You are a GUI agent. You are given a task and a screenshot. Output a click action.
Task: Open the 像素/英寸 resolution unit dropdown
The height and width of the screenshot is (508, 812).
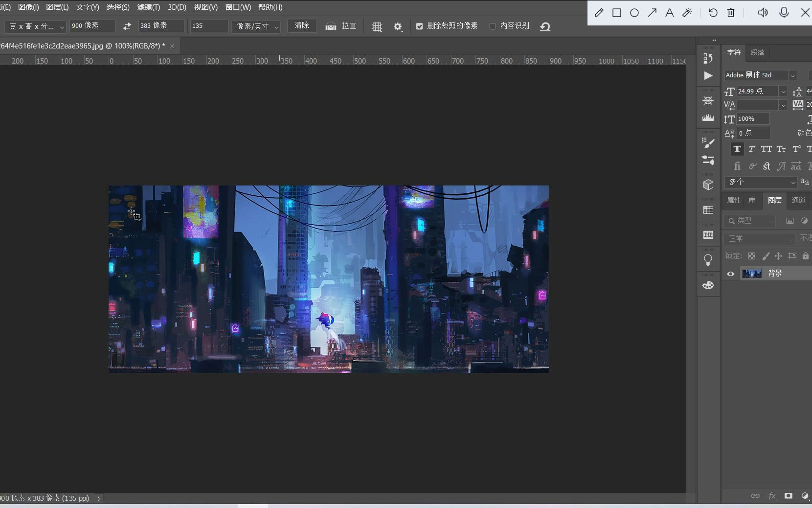tap(256, 26)
